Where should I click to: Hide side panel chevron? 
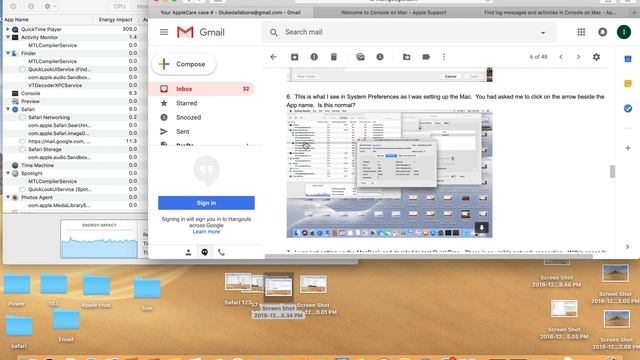tap(627, 247)
